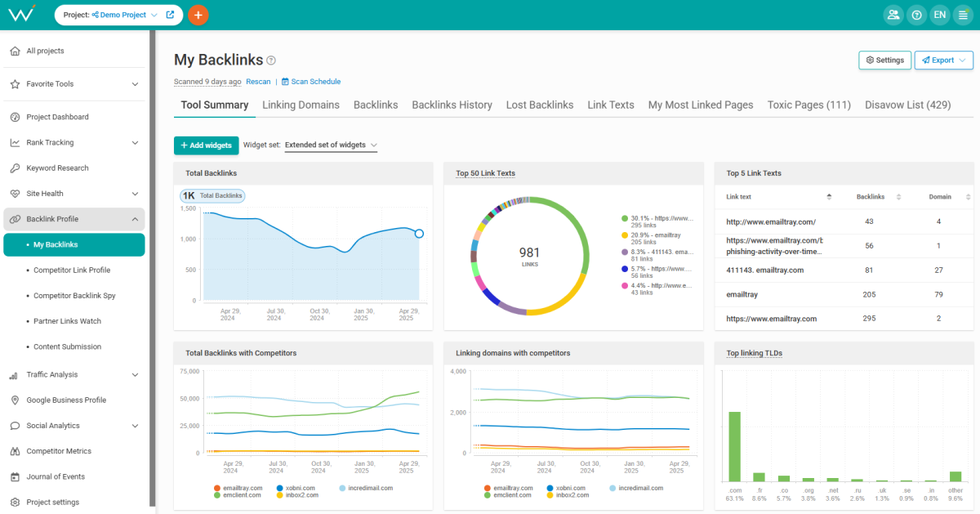Viewport: 980px width, 514px height.
Task: Switch to the Lost Backlinks tab
Action: point(540,105)
